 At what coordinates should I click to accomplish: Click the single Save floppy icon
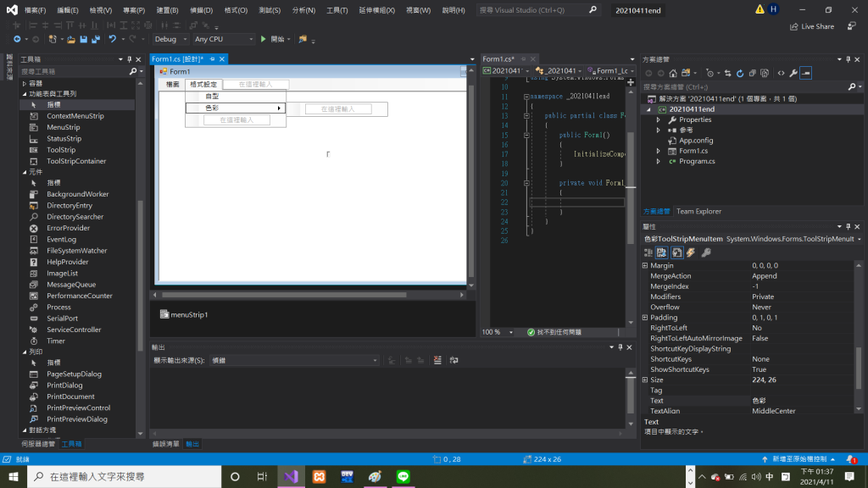point(84,39)
